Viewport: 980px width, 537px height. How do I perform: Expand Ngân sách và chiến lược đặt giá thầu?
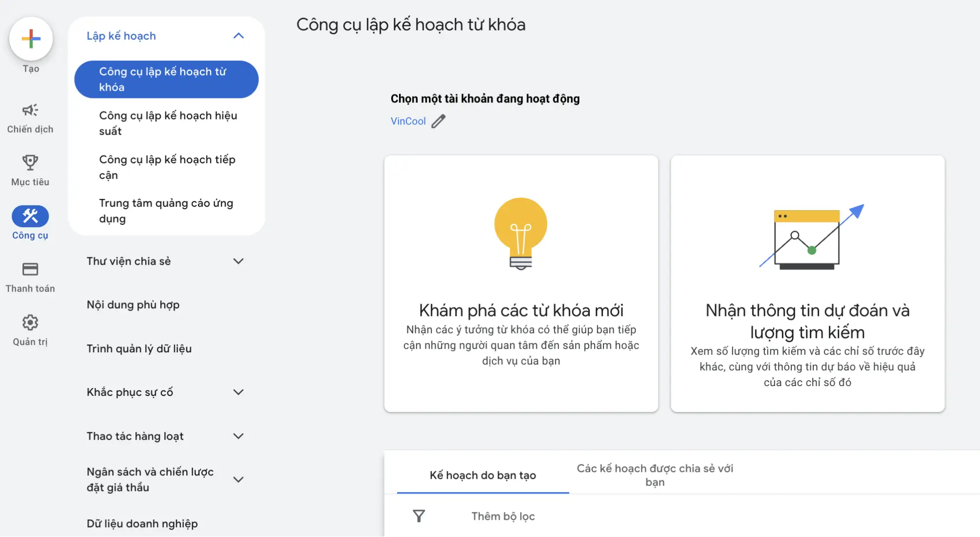238,480
